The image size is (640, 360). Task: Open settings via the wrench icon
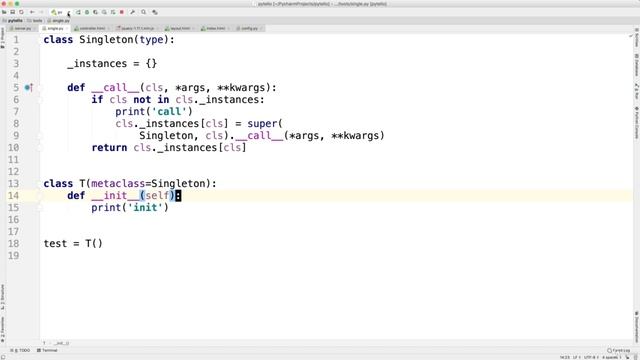click(x=132, y=12)
